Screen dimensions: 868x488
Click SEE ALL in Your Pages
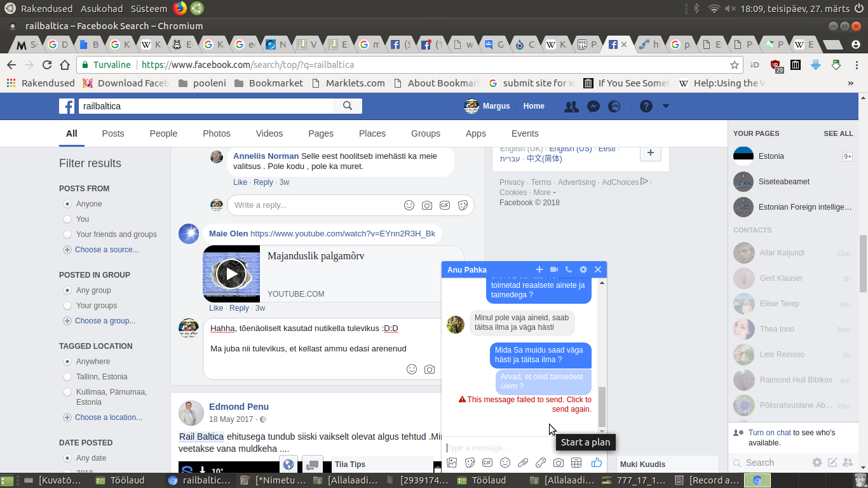[838, 133]
